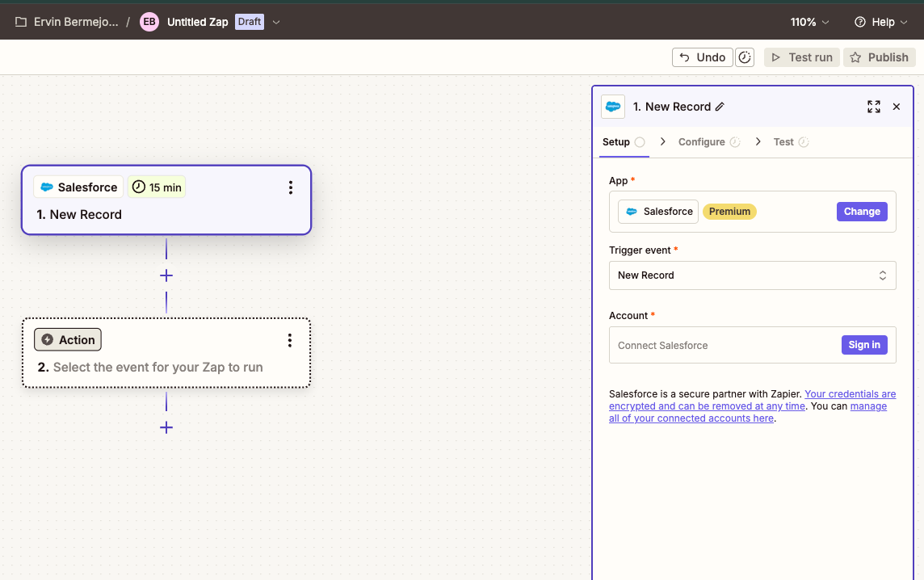
Task: Click the history icon next to Undo
Action: tap(744, 57)
